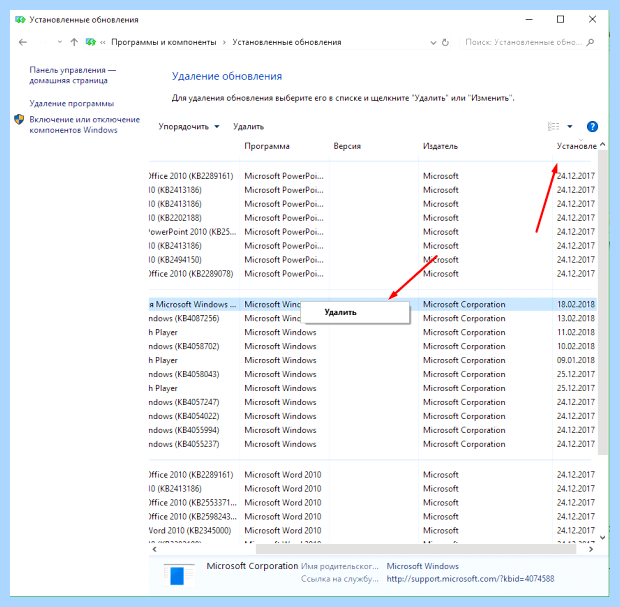Sort by 'Программа' column header
The image size is (620, 607).
(267, 146)
